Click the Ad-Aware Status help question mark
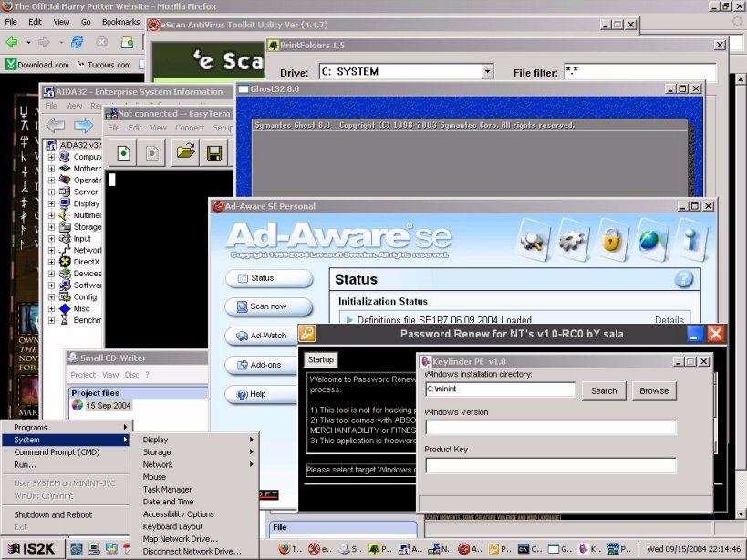The image size is (747, 560). (x=684, y=279)
